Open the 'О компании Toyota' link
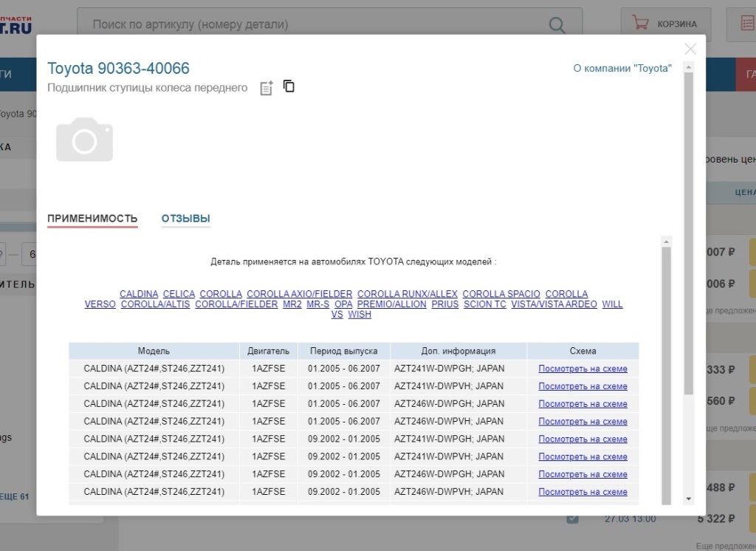The width and height of the screenshot is (756, 551). point(622,68)
